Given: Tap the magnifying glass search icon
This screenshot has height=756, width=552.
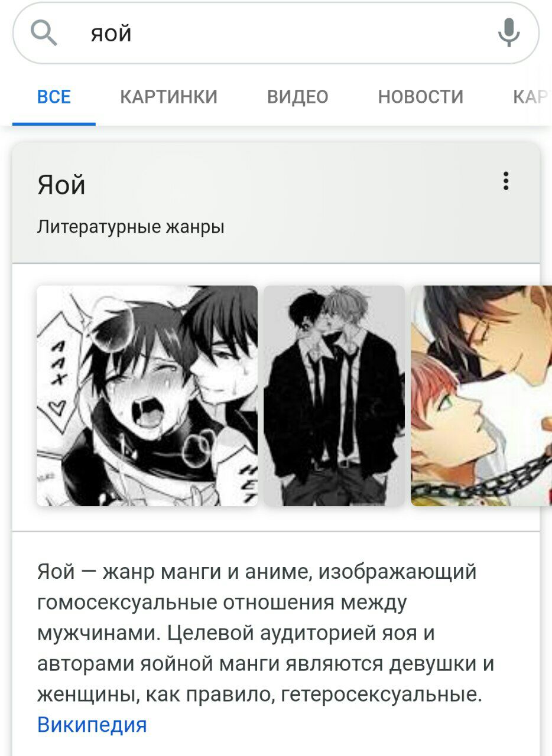Looking at the screenshot, I should click(44, 32).
